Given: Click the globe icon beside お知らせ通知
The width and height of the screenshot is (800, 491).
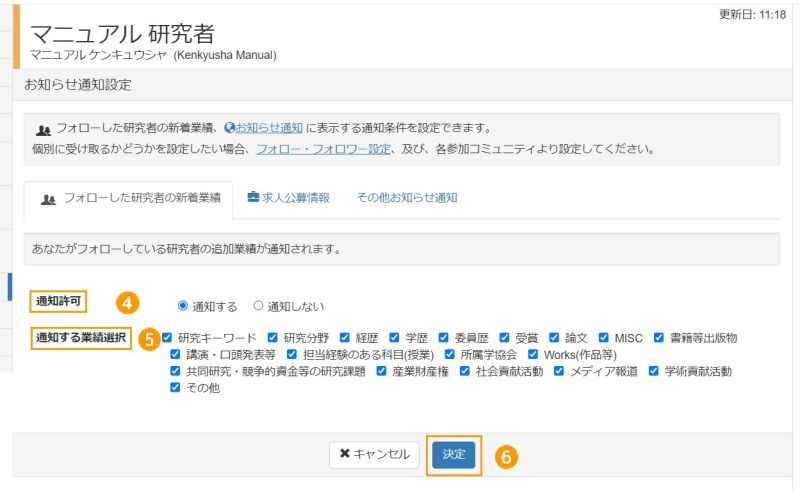Looking at the screenshot, I should [229, 128].
